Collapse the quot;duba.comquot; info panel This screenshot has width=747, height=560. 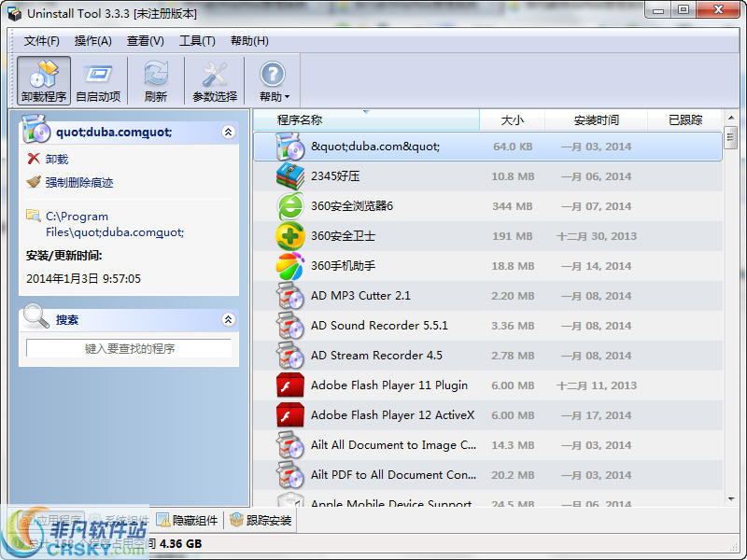pos(231,132)
